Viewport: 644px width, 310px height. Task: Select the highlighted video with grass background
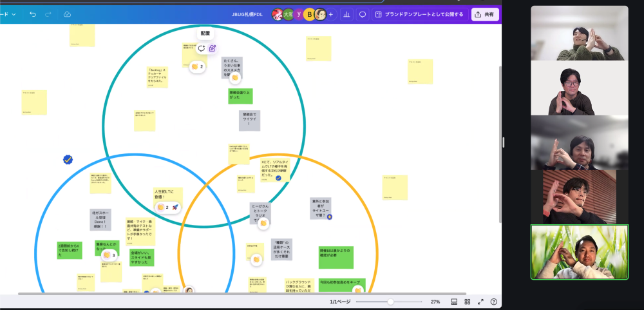point(580,252)
